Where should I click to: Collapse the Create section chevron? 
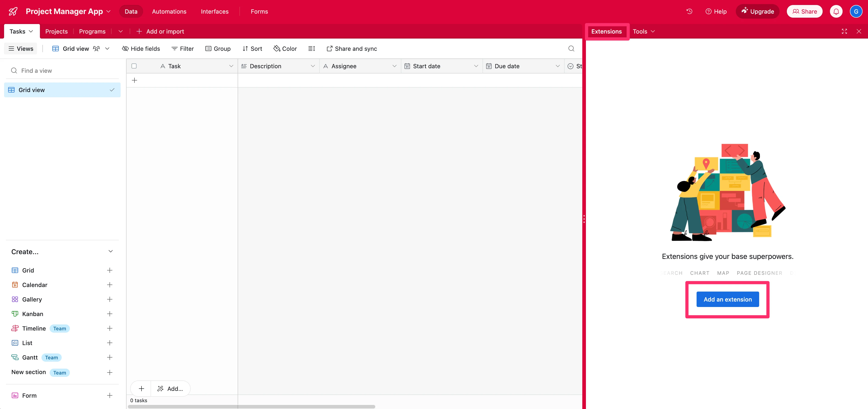click(110, 251)
